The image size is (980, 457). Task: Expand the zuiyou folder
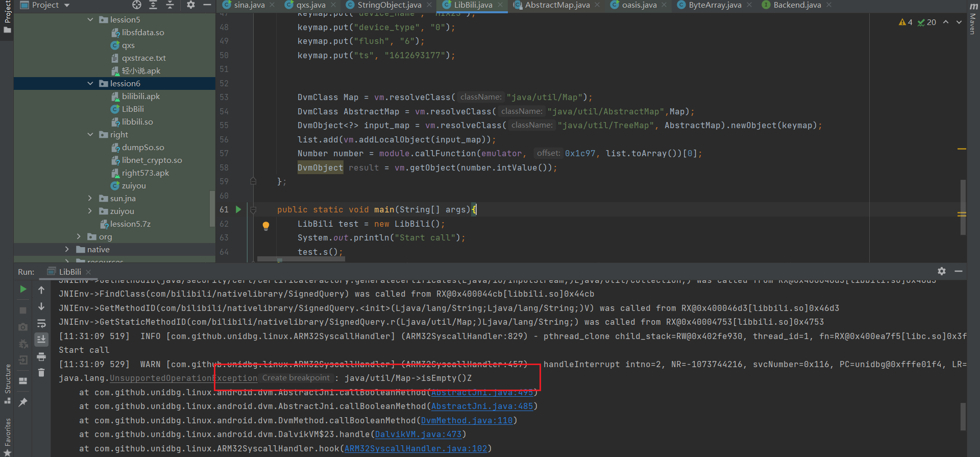point(90,211)
